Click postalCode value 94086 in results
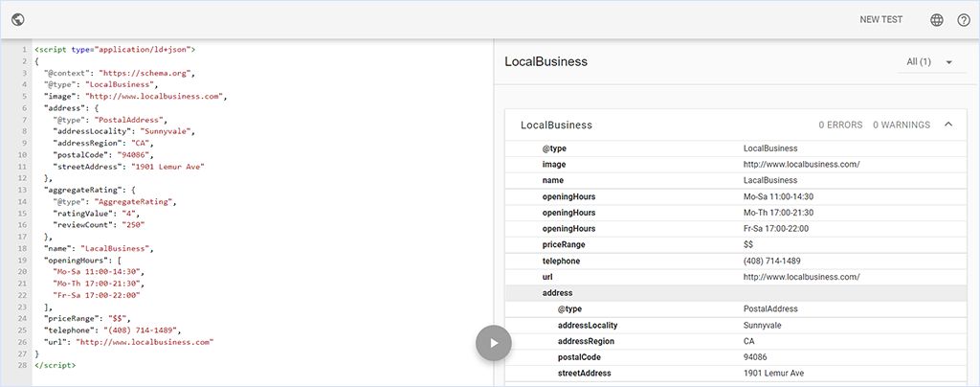Screen dimensions: 980x387 [x=755, y=357]
